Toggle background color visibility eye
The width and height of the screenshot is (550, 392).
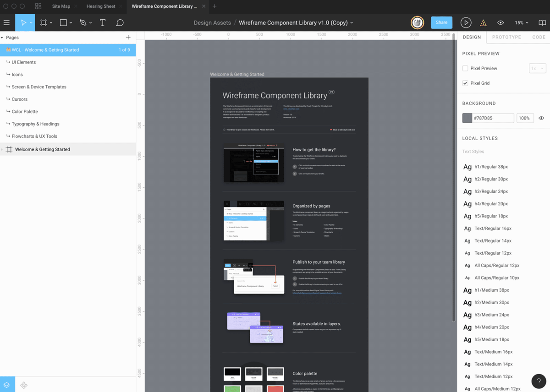(541, 118)
